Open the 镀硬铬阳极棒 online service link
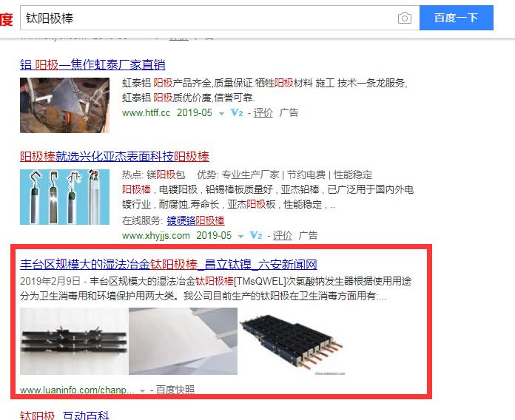Viewport: 515px width, 420px height. (195, 220)
